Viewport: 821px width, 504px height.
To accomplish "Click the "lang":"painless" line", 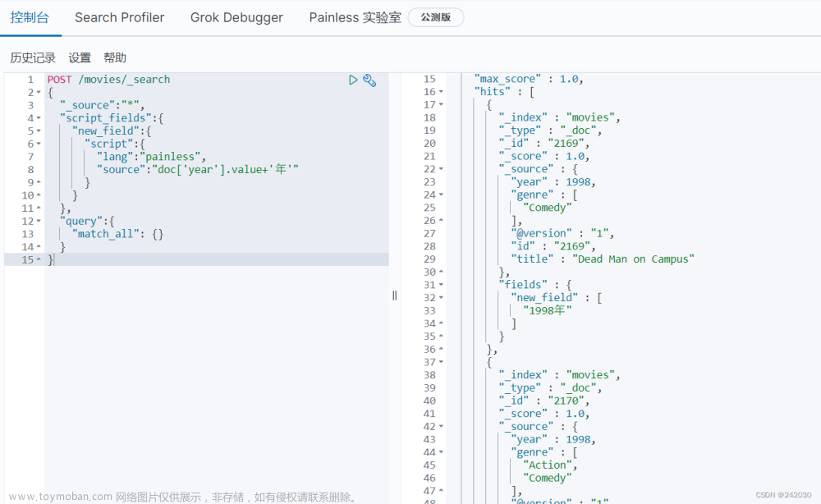I will 151,157.
